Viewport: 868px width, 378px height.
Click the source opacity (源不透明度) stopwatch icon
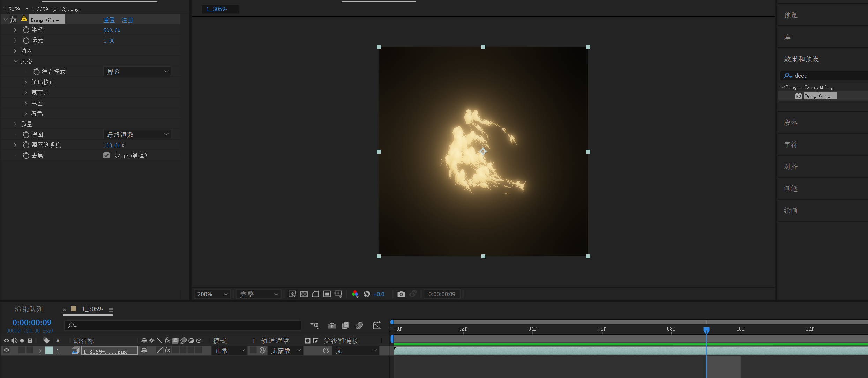tap(26, 145)
